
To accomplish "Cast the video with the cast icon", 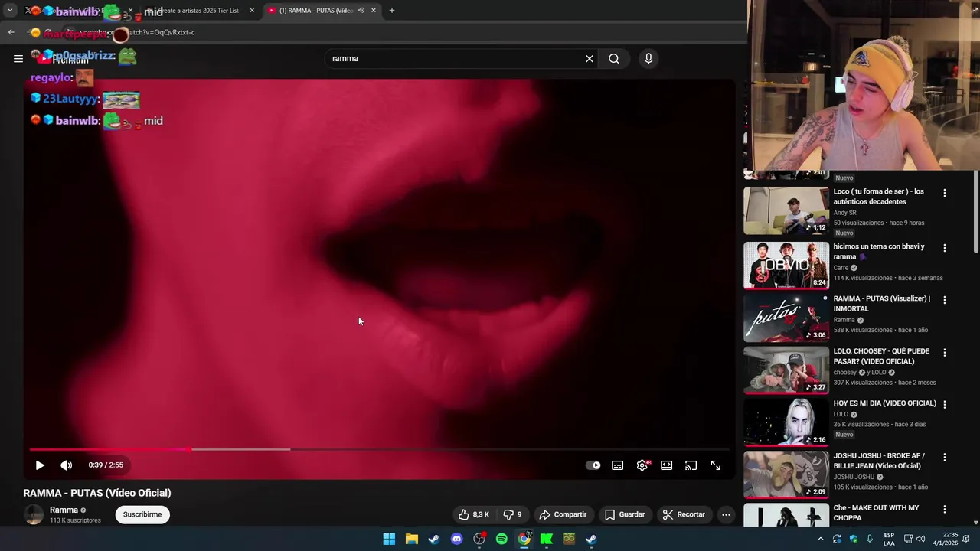I will coord(691,465).
